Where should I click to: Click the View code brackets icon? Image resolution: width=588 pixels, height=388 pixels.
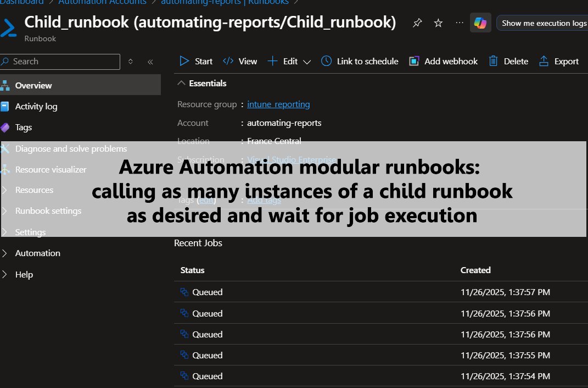point(228,61)
